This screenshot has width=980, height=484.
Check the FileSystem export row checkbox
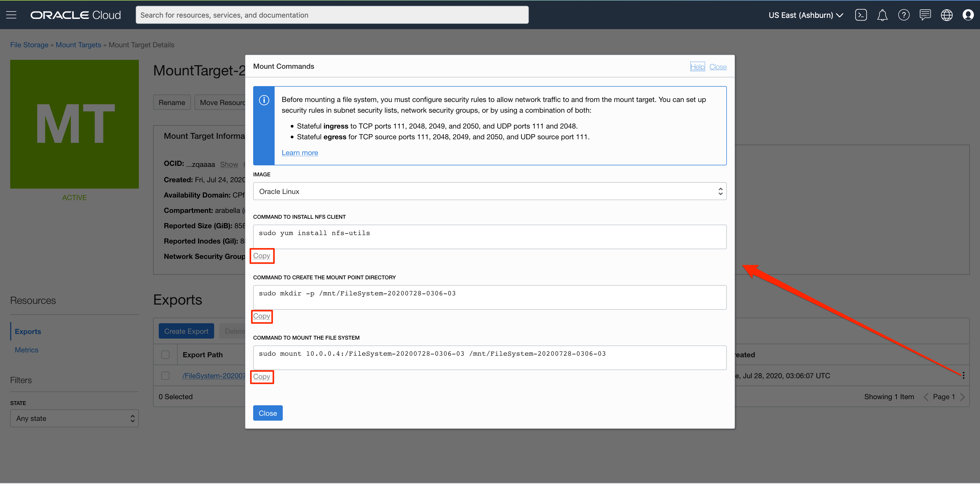(165, 375)
